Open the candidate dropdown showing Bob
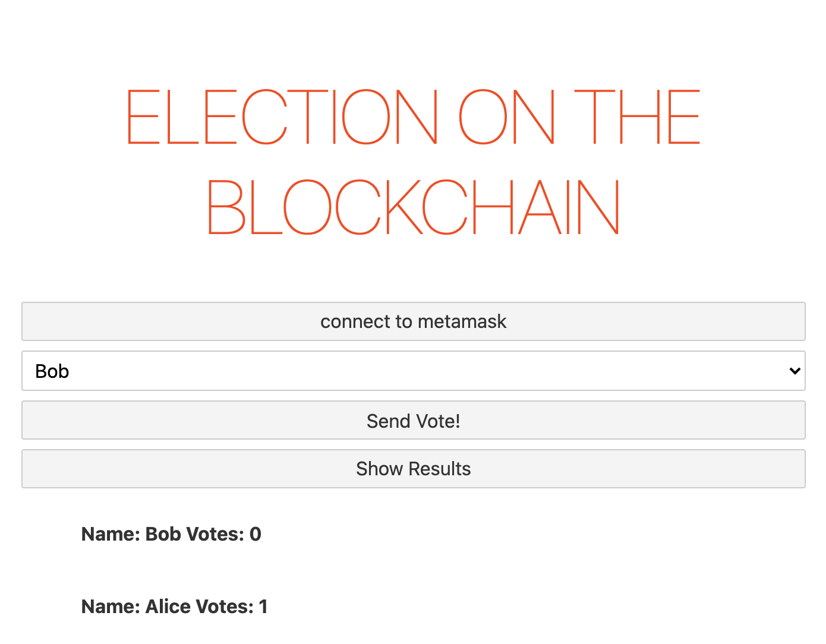Image resolution: width=826 pixels, height=644 pixels. coord(413,371)
